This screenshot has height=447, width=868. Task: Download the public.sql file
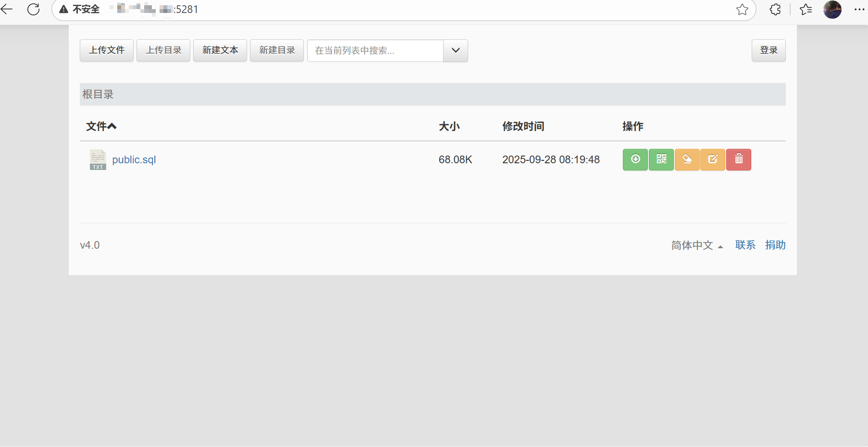(635, 159)
